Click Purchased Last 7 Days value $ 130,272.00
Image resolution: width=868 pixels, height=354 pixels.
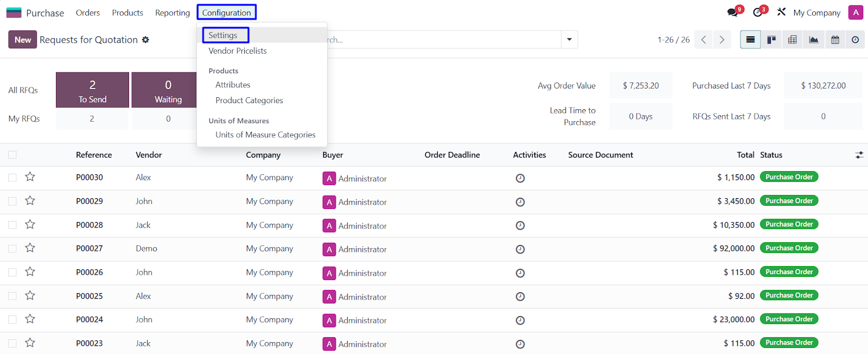pyautogui.click(x=823, y=85)
